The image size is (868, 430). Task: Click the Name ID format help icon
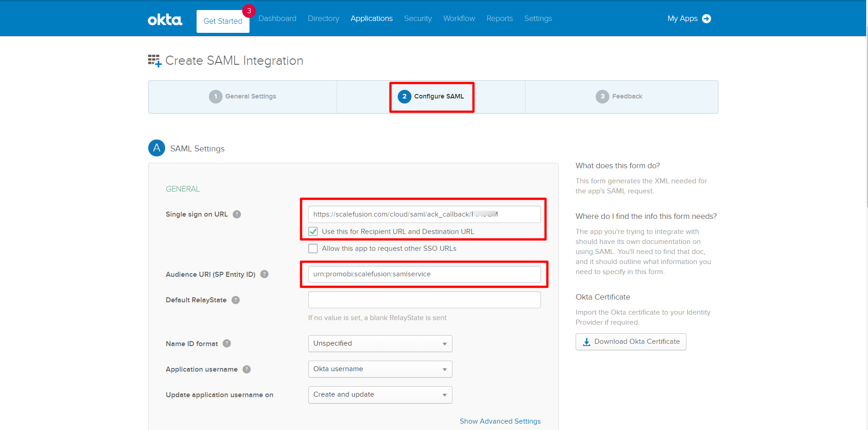[227, 343]
